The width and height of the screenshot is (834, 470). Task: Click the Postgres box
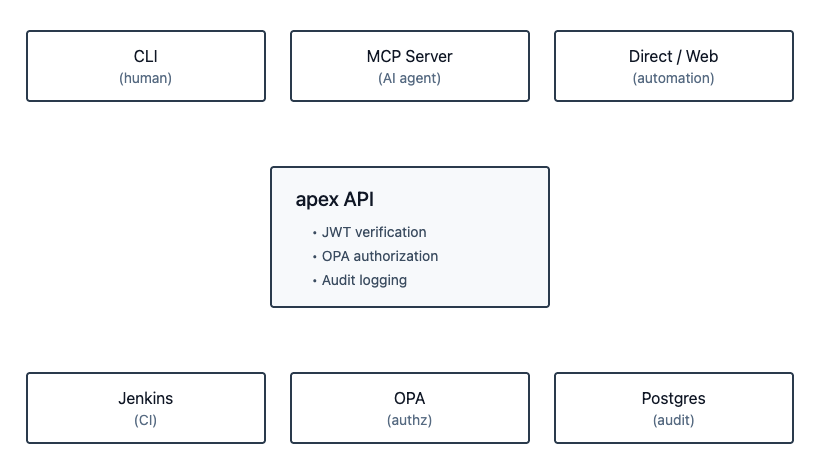[673, 408]
